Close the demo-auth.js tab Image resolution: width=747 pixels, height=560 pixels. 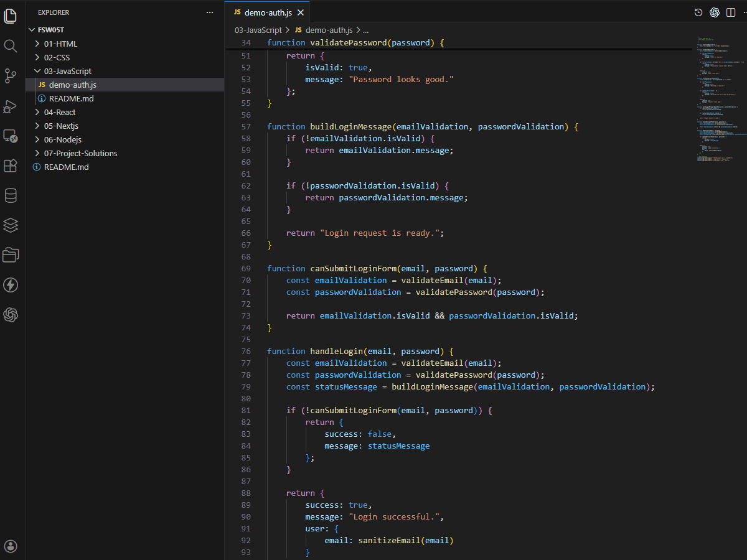(301, 11)
